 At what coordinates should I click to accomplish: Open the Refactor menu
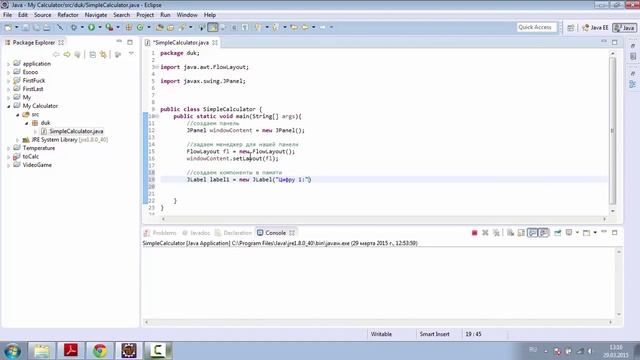[68, 15]
